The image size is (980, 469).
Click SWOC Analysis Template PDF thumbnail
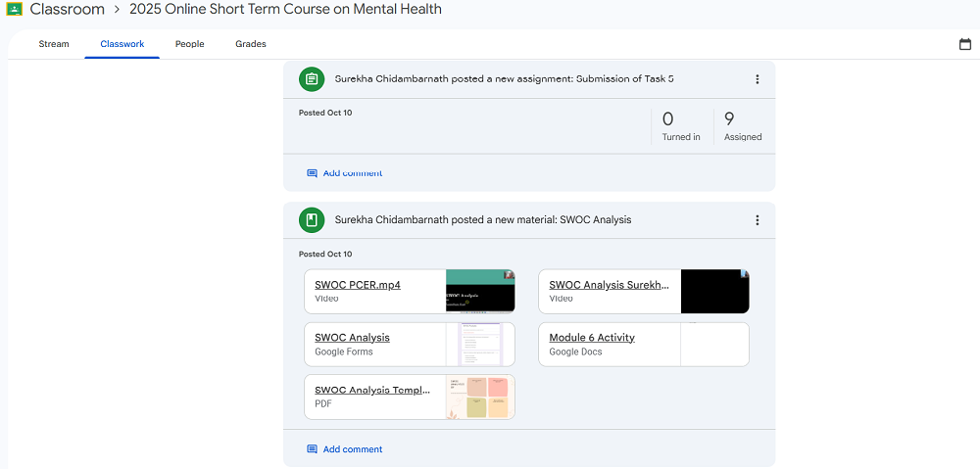tap(480, 397)
